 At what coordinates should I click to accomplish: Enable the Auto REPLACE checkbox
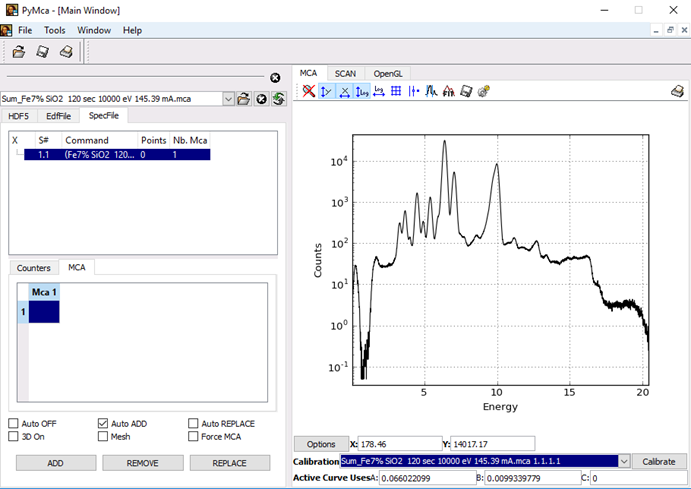(193, 423)
